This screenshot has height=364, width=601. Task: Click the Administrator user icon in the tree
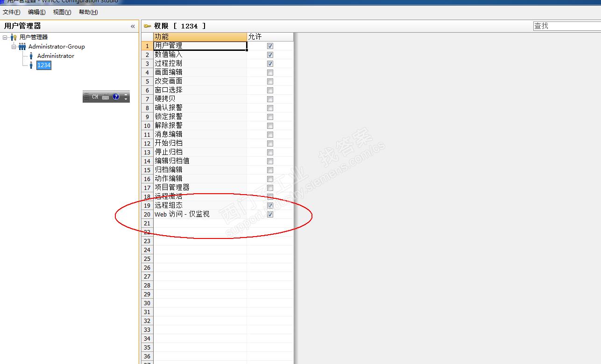[x=31, y=56]
